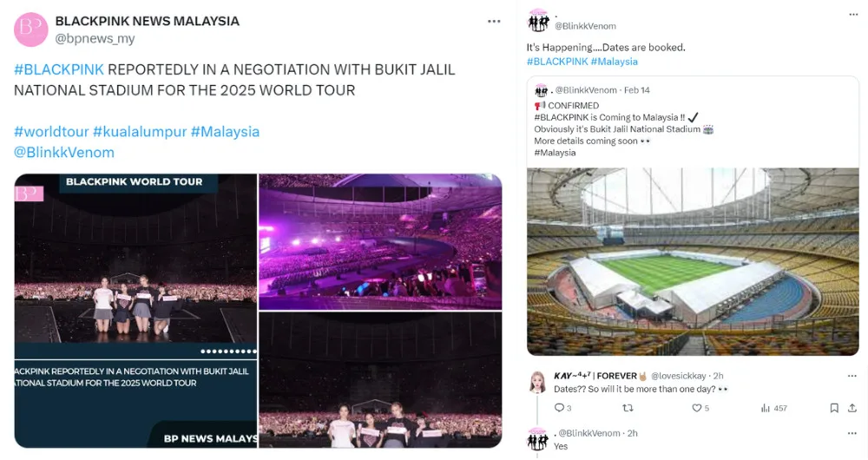This screenshot has width=868, height=460.
Task: Click the avatar beside the 'Yes' reply
Action: (x=539, y=438)
